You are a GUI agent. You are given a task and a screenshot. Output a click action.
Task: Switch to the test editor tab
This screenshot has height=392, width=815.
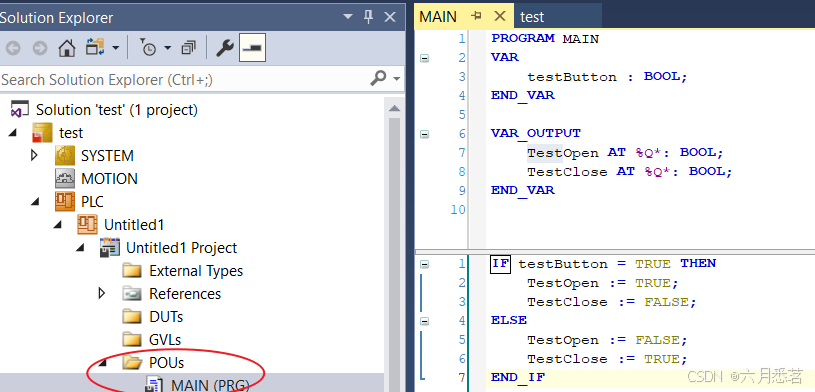click(532, 17)
